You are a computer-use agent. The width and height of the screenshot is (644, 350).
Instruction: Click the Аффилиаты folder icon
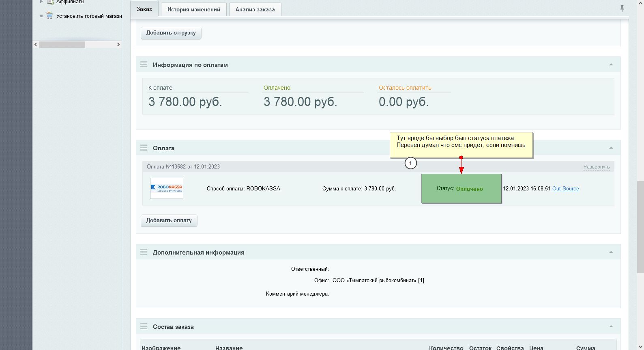(x=49, y=2)
